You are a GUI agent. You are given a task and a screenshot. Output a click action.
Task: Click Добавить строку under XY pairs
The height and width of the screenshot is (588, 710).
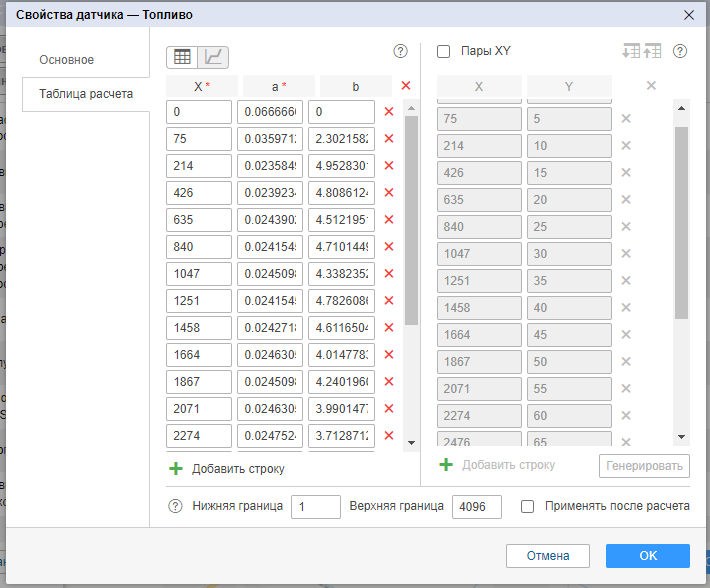click(x=509, y=465)
